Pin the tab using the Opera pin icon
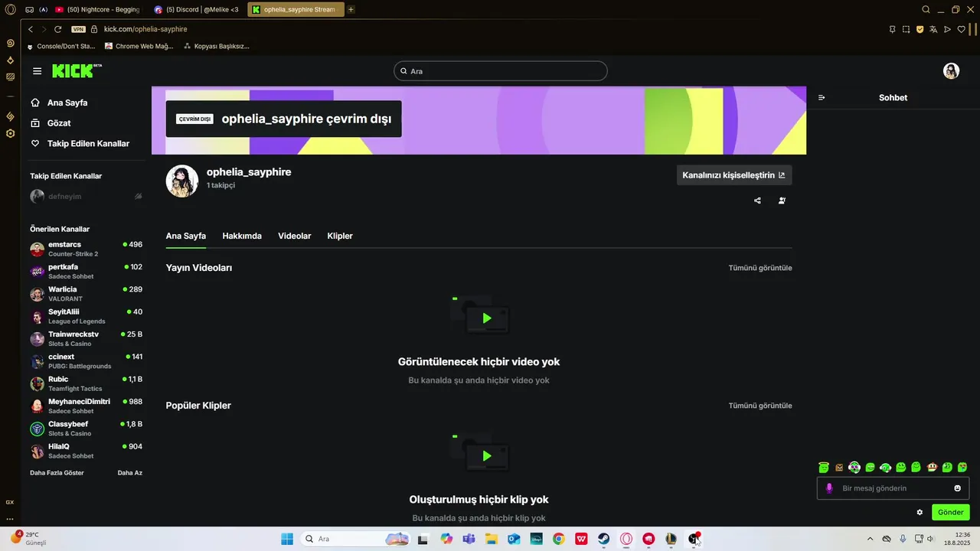The width and height of the screenshot is (980, 551). point(892,29)
